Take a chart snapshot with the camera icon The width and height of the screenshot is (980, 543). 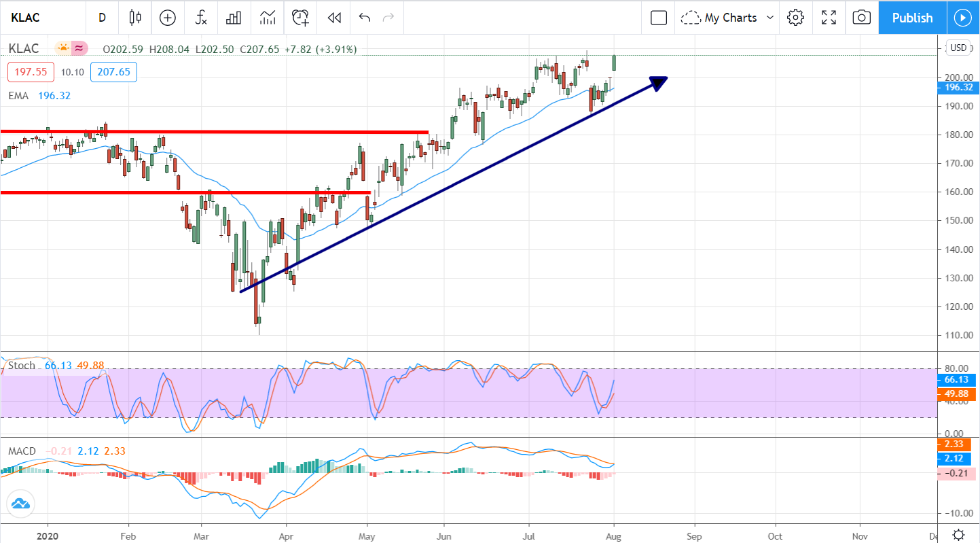pos(861,18)
